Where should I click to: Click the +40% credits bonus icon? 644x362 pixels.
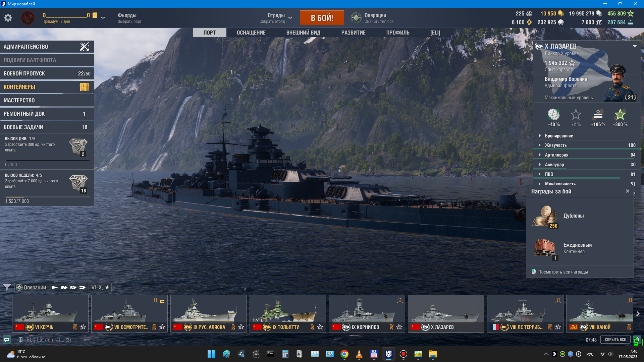[553, 115]
